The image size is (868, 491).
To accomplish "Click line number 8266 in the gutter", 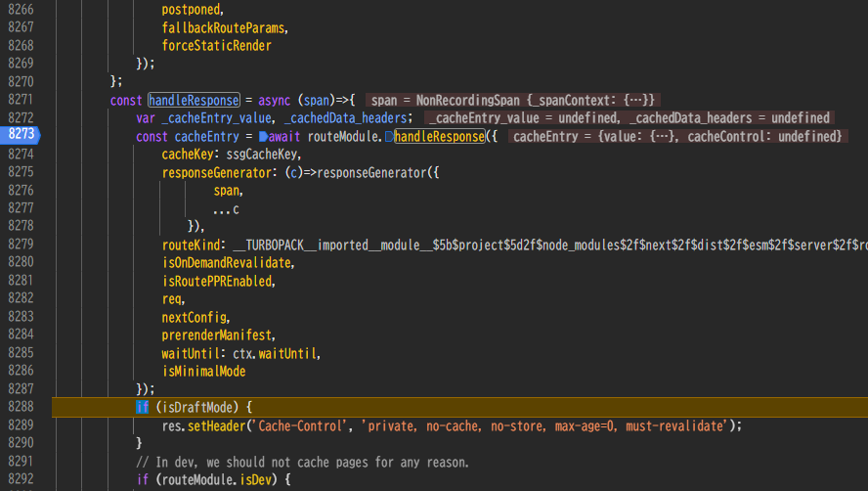I will point(21,10).
